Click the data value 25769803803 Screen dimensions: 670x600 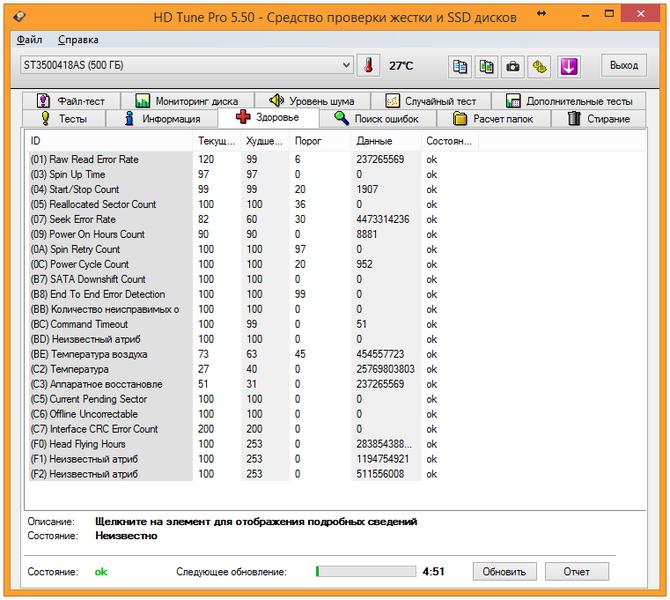[385, 369]
